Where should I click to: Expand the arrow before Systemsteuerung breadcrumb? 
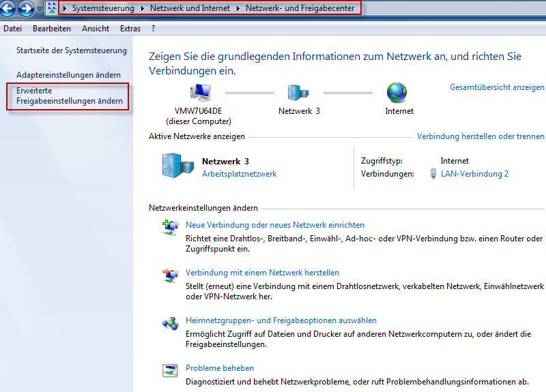pos(65,8)
